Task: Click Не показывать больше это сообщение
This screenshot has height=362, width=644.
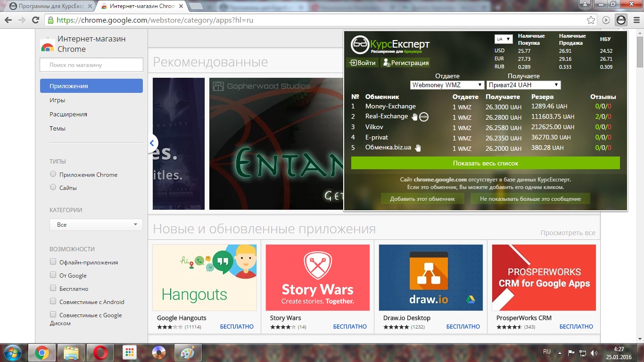Action: [530, 199]
